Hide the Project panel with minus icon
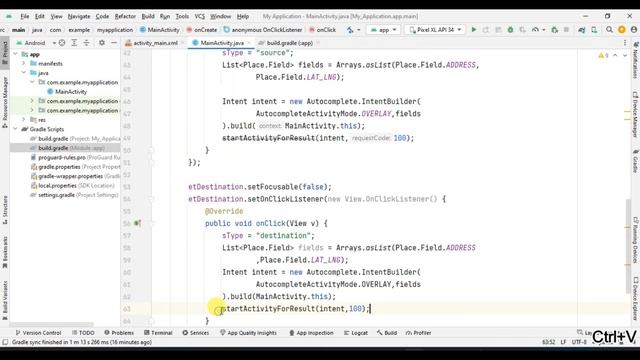Image resolution: width=640 pixels, height=360 pixels. coord(114,43)
